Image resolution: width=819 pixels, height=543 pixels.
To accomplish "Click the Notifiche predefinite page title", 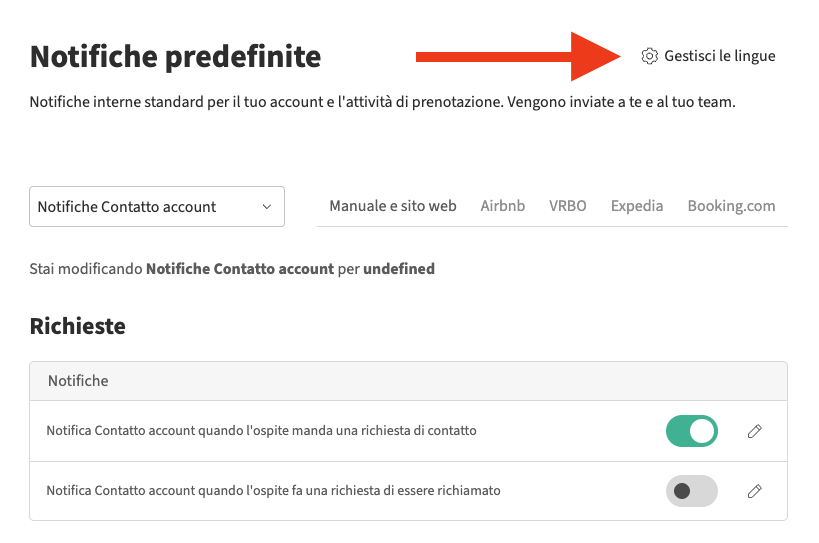I will tap(175, 56).
